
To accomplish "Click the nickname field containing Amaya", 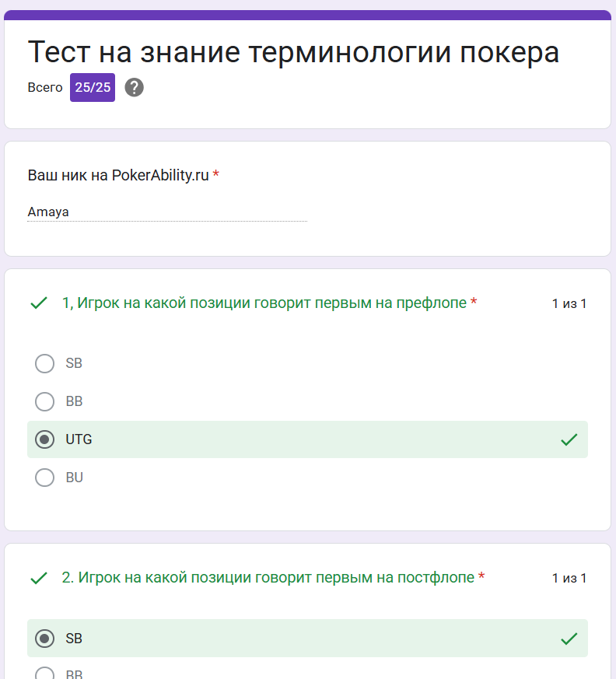I will pos(167,212).
